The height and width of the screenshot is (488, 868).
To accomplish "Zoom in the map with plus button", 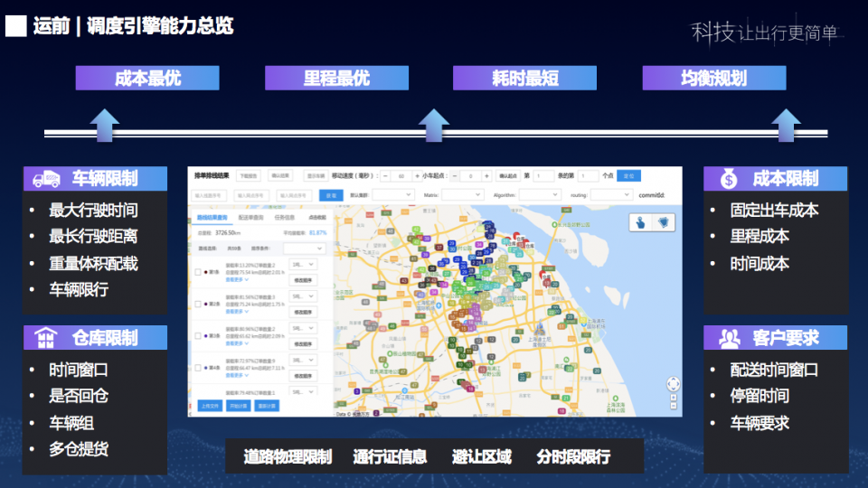I will [673, 398].
